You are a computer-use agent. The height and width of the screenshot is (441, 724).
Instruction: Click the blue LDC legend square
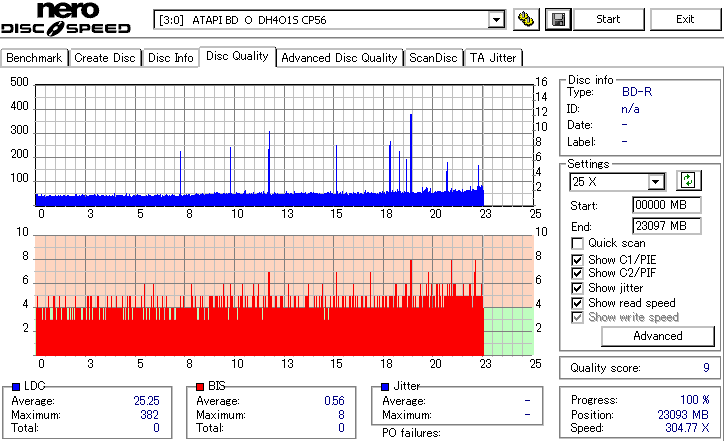[x=16, y=387]
